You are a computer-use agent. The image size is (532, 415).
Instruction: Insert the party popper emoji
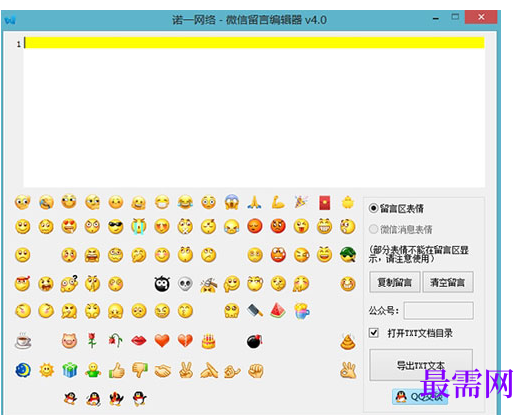[301, 202]
